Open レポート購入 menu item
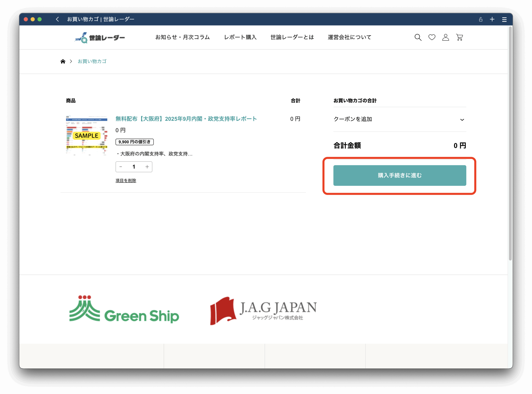 click(240, 37)
